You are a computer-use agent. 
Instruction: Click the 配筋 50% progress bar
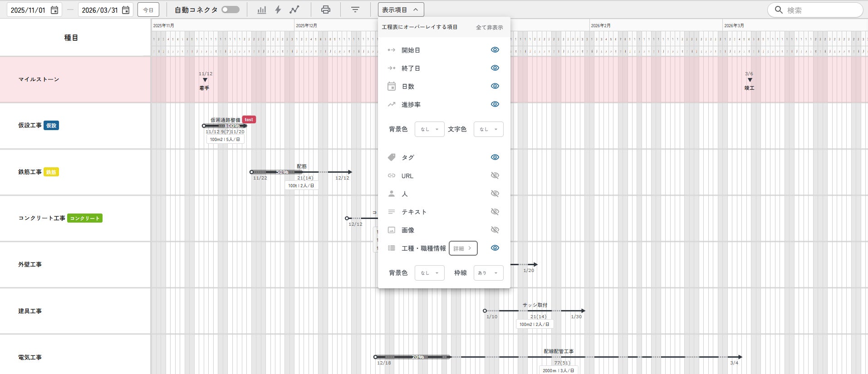point(277,172)
